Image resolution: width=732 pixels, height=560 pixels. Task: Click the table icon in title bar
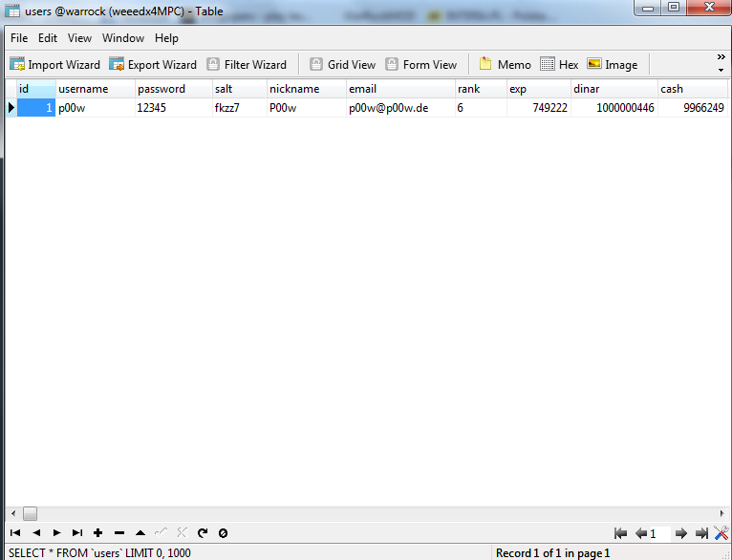click(x=12, y=11)
